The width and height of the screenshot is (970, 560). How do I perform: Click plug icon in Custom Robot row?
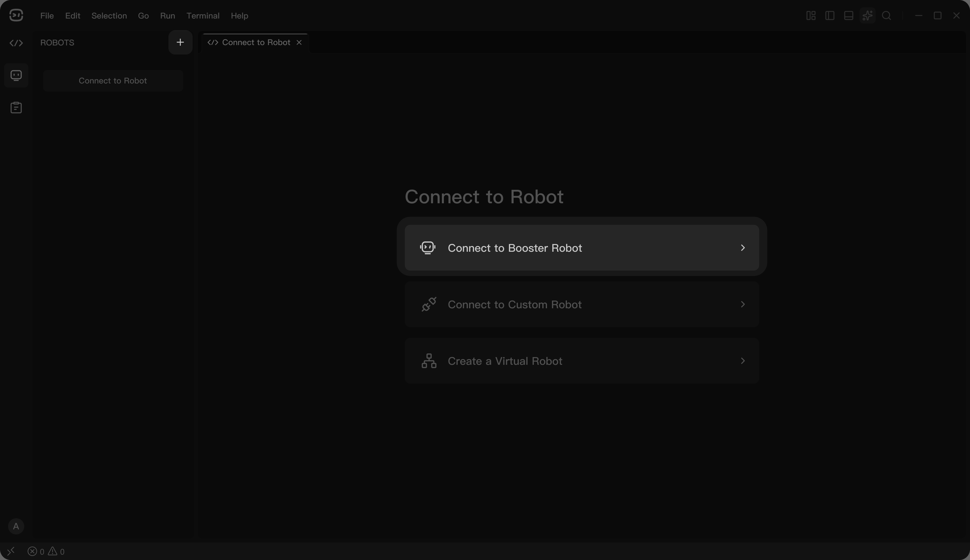click(429, 304)
